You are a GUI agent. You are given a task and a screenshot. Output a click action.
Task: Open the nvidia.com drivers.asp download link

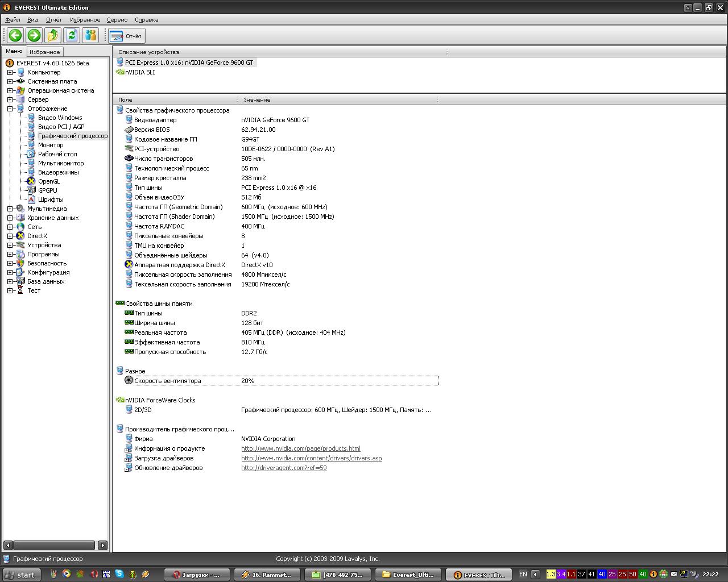pos(312,458)
